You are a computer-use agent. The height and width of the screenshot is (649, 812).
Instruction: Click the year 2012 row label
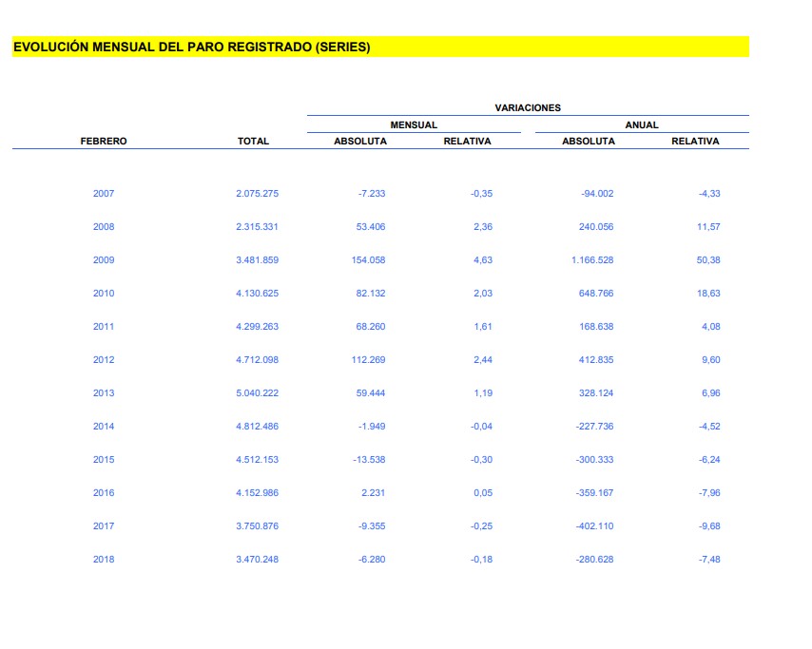pyautogui.click(x=103, y=360)
